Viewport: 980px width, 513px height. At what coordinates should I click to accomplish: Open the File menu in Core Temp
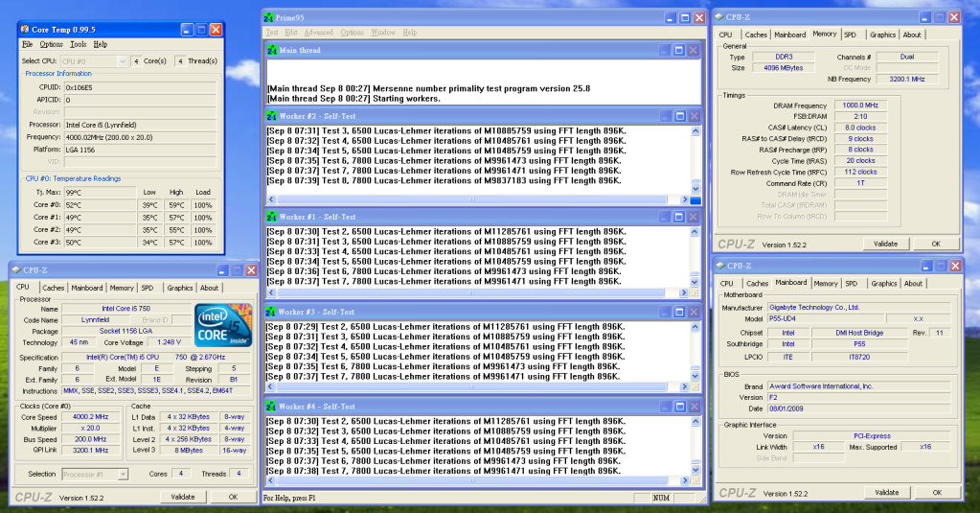28,44
